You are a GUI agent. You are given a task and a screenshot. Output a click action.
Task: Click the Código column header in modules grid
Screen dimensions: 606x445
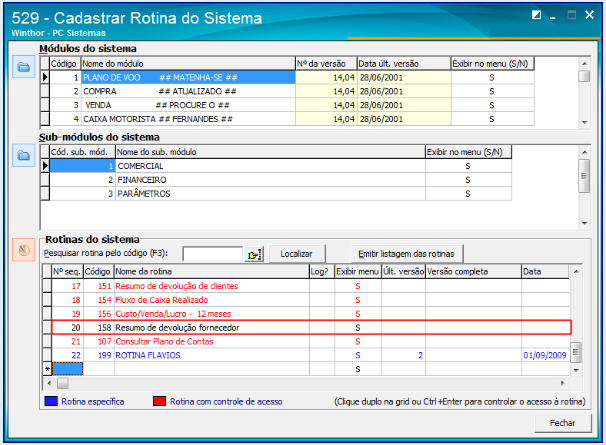tap(65, 64)
